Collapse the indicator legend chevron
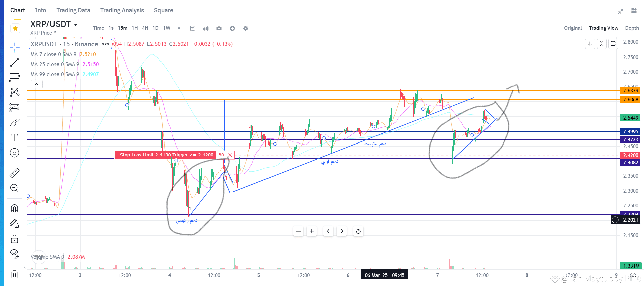 point(36,84)
